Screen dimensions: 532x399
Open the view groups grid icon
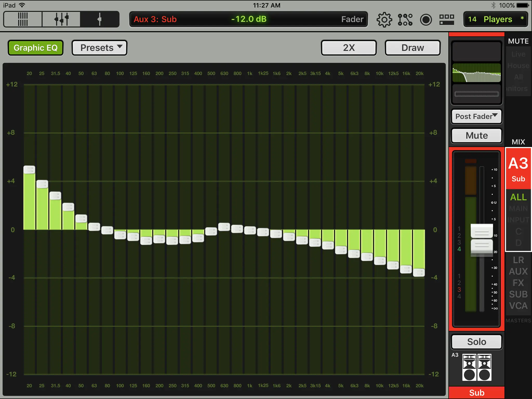tap(447, 20)
